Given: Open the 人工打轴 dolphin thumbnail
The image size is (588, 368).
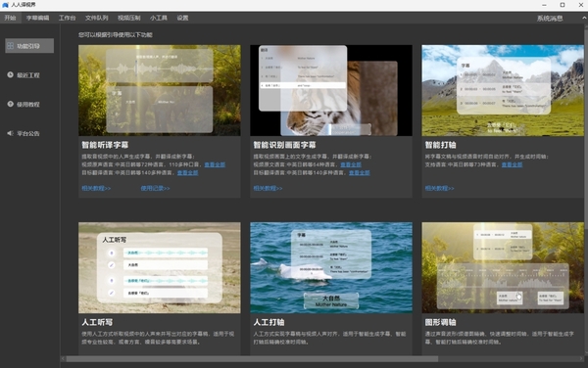Looking at the screenshot, I should coord(331,267).
